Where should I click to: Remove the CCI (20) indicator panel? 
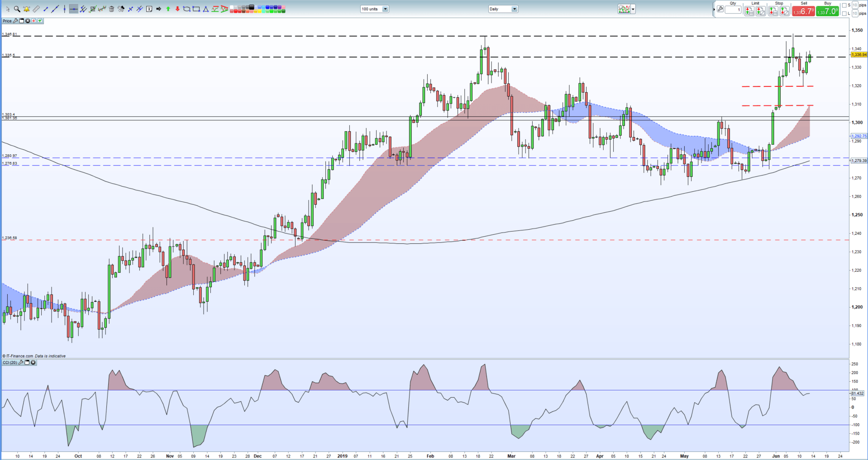33,363
